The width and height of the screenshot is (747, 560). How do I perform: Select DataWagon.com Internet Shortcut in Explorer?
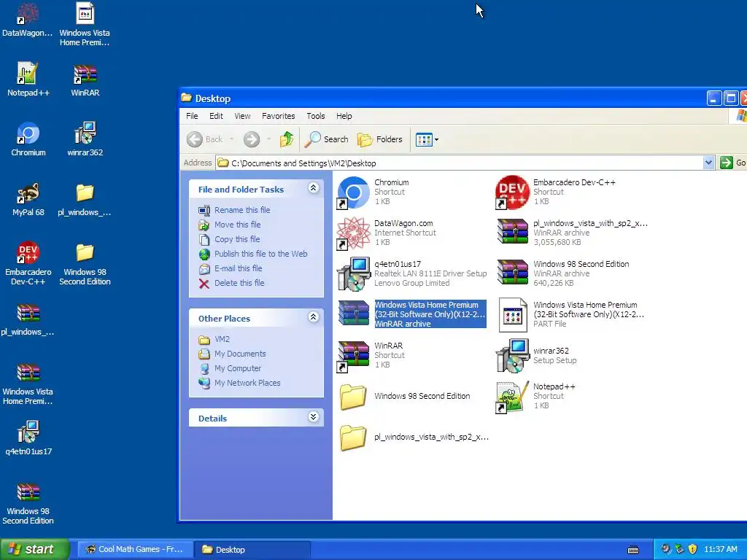[387, 233]
